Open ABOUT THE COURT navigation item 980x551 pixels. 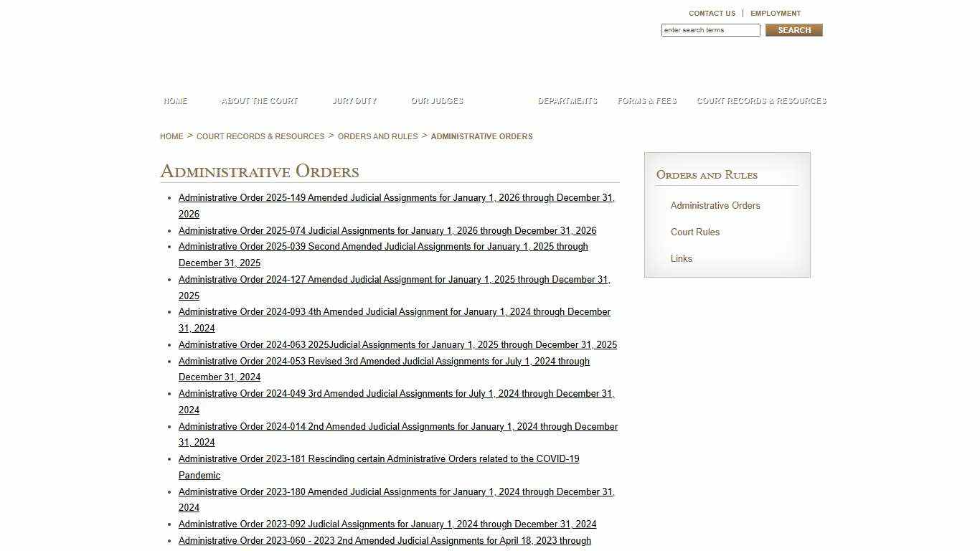pos(259,101)
